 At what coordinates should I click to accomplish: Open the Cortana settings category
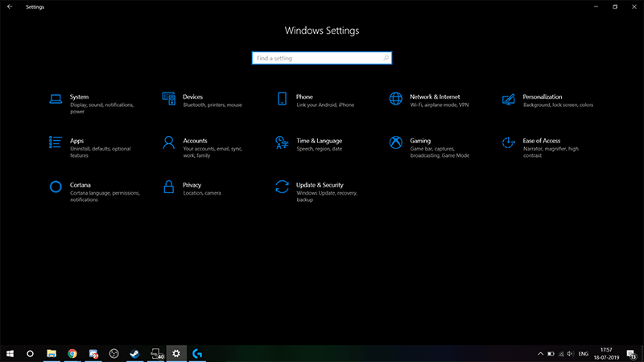tap(95, 191)
